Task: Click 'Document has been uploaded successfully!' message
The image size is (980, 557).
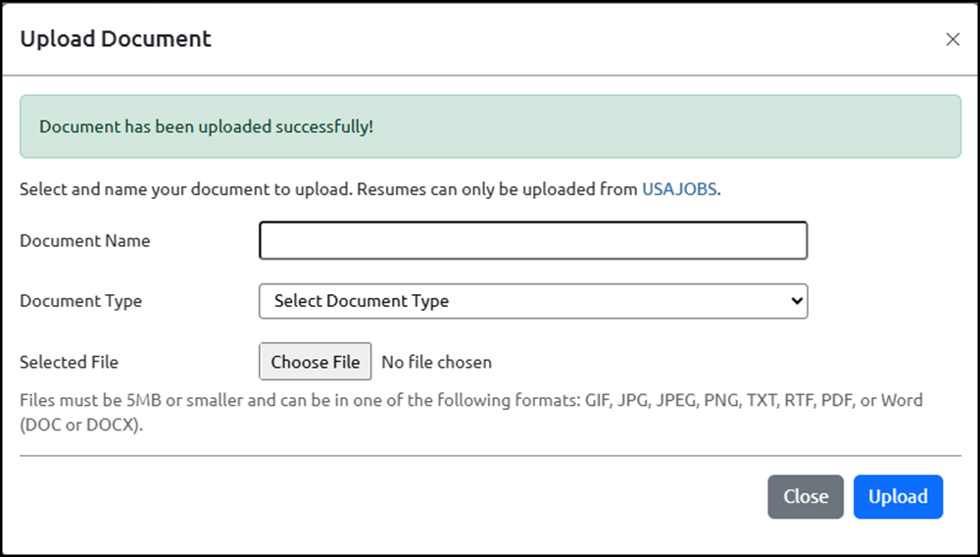Action: point(206,127)
